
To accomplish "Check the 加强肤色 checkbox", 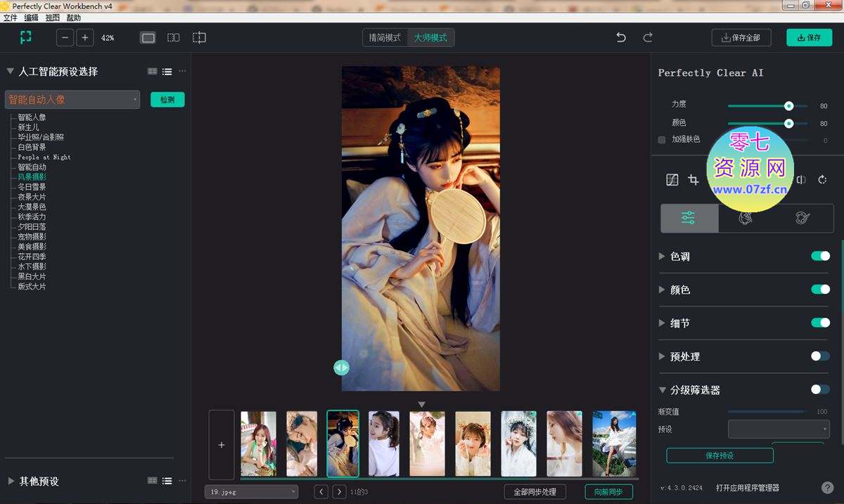I will [662, 140].
